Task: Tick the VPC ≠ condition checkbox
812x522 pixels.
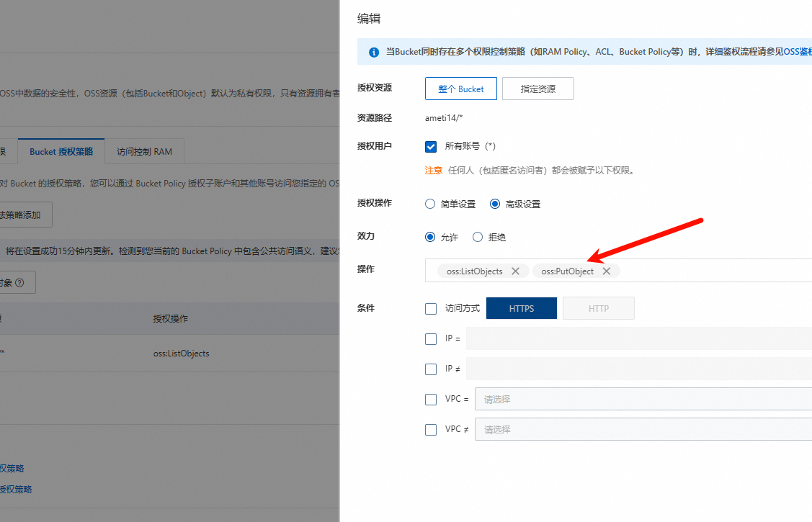Action: click(x=431, y=429)
